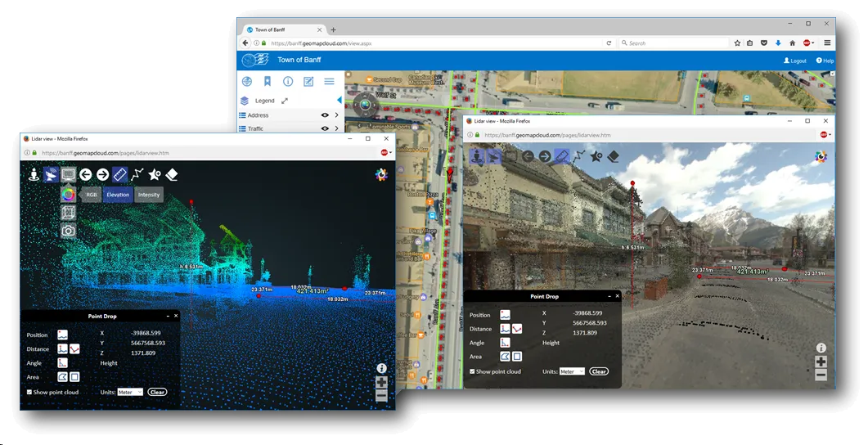The width and height of the screenshot is (868, 445).
Task: Go to next view arrow in left Lidar window
Action: (x=102, y=175)
